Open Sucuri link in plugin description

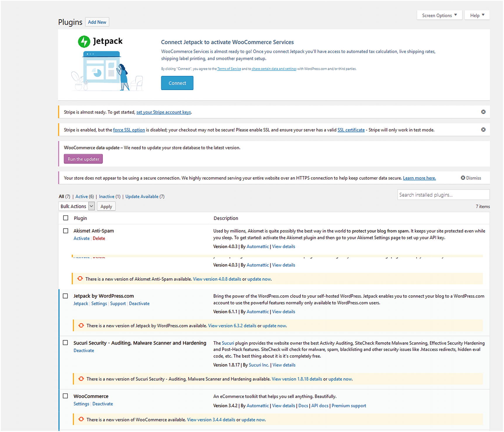coord(228,343)
